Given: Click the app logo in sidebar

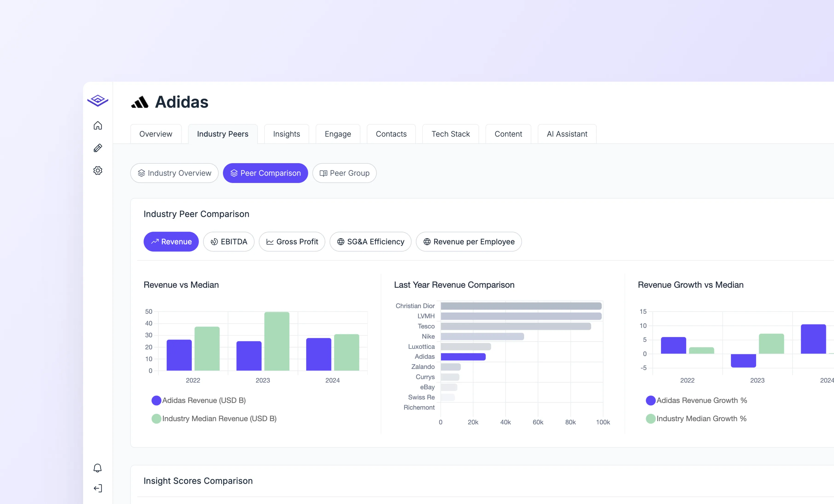Looking at the screenshot, I should (98, 101).
